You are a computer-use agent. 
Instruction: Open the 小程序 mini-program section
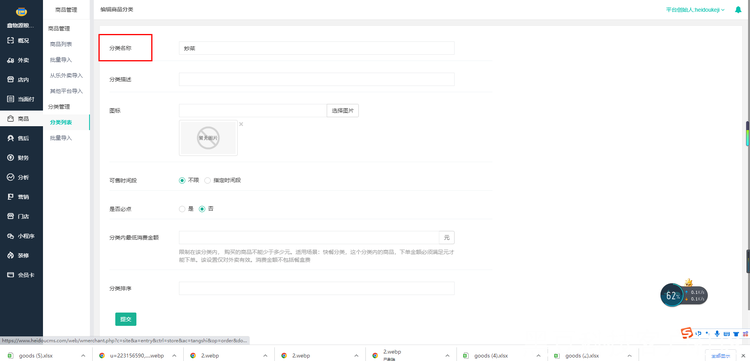21,236
